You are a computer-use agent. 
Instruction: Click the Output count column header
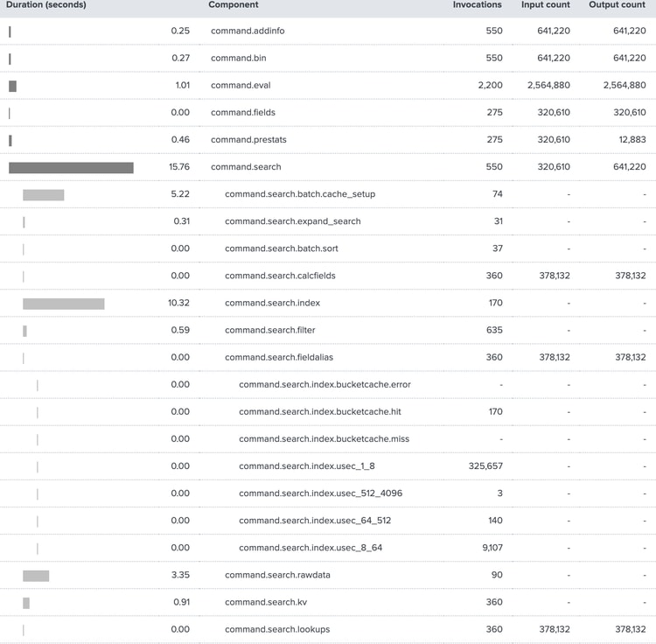click(617, 5)
